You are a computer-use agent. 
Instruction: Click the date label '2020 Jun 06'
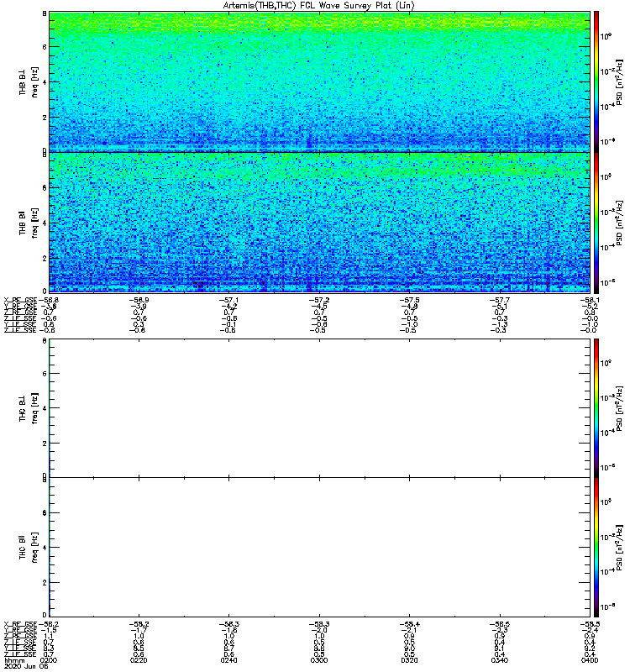(x=26, y=666)
